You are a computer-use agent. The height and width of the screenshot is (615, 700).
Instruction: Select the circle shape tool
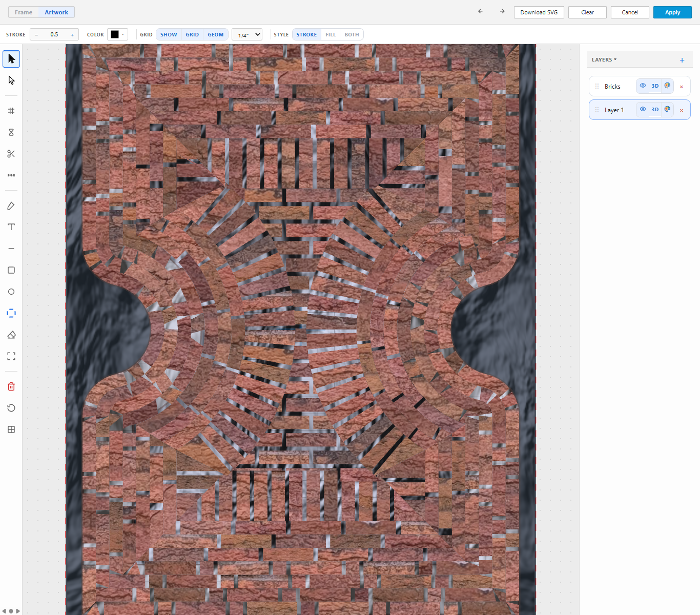click(11, 292)
